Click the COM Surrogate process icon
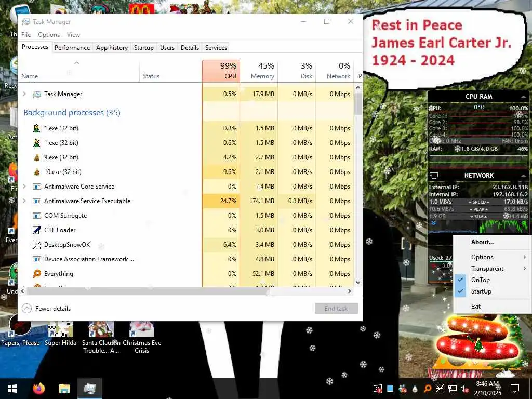This screenshot has width=532, height=399. pyautogui.click(x=37, y=216)
